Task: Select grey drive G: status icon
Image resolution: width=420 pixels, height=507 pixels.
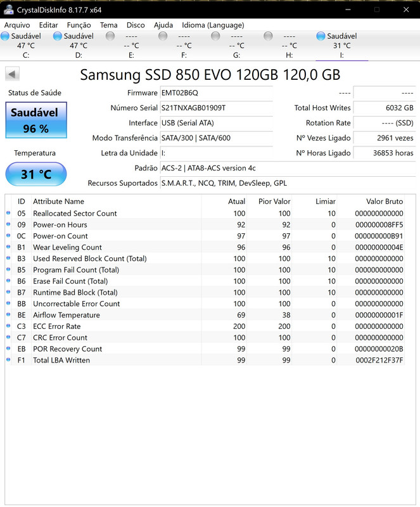Action: 215,36
